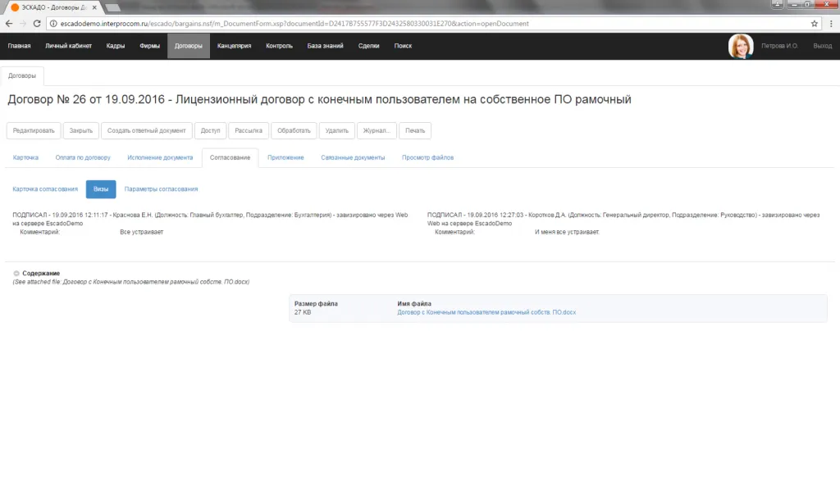Click Создать ответный документ button
The width and height of the screenshot is (840, 504).
(147, 130)
